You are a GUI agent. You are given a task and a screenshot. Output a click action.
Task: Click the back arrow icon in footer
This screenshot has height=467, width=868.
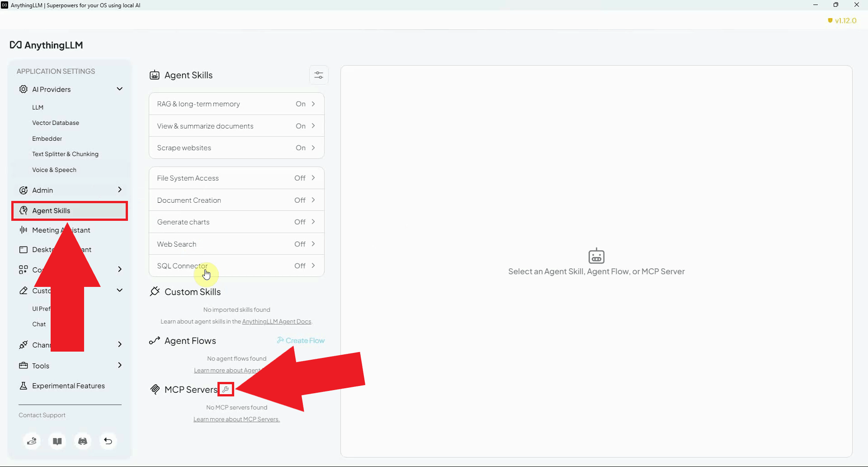[x=108, y=441]
